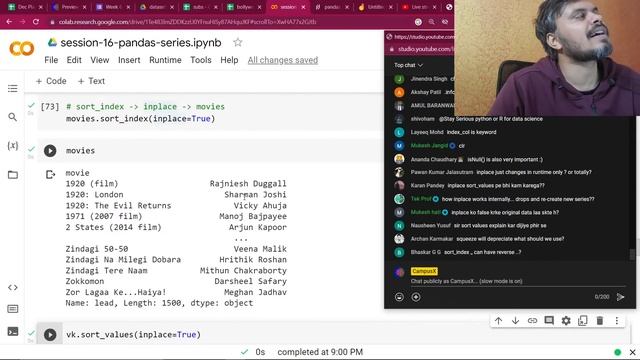This screenshot has width=640, height=360.
Task: Open the variables inspector {x}
Action: pos(13,146)
